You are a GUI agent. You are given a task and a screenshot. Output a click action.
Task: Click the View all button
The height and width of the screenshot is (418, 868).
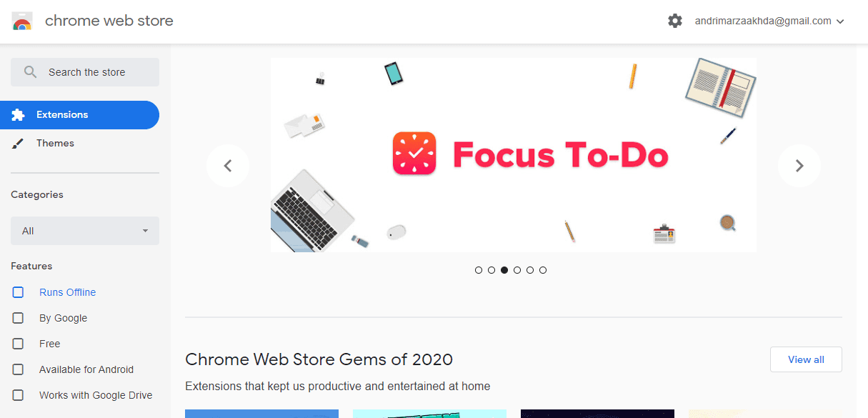806,359
